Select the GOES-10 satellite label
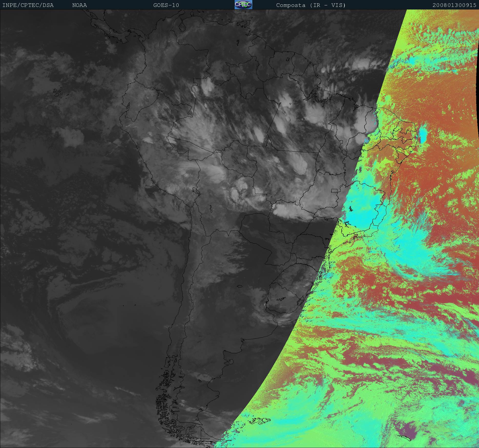Viewport: 479px width, 448px height. click(166, 5)
